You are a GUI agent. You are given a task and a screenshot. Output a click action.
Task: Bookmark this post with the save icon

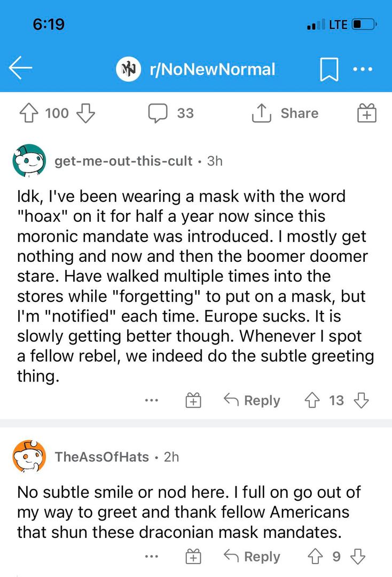pyautogui.click(x=329, y=70)
